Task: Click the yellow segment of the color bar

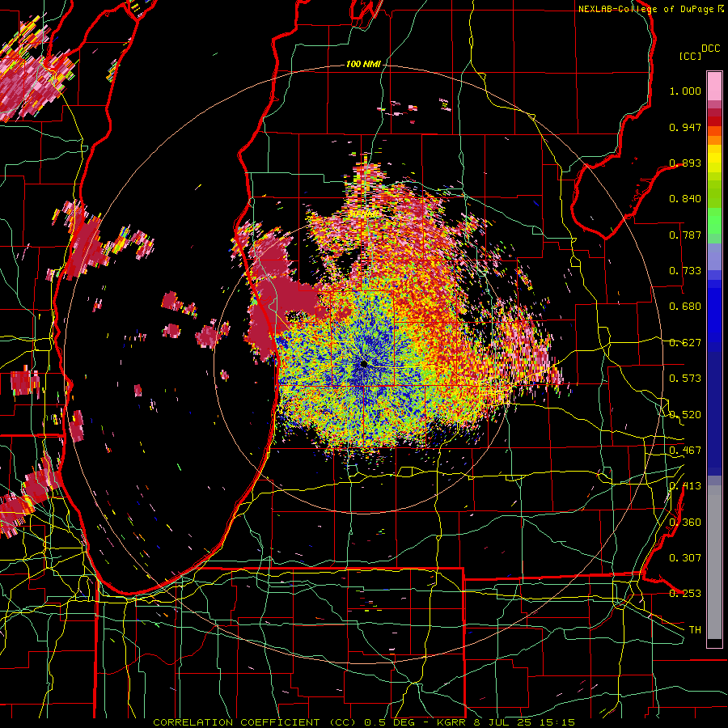Action: point(714,159)
